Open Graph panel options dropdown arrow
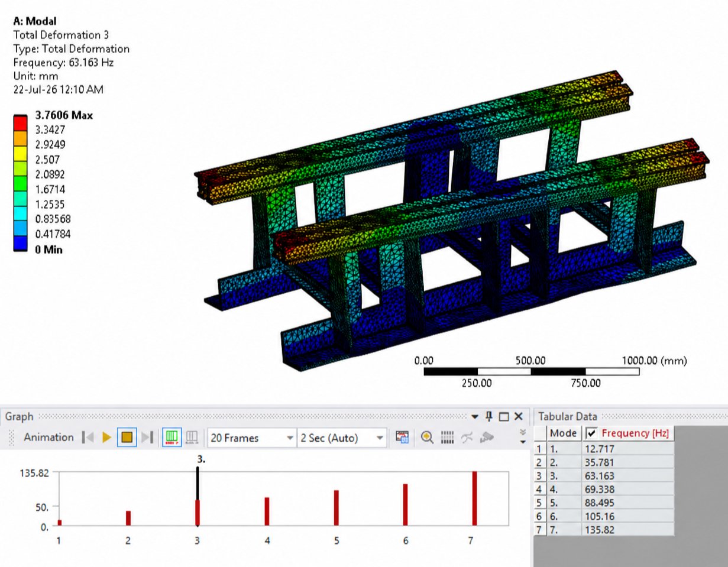This screenshot has height=567, width=728. point(476,416)
